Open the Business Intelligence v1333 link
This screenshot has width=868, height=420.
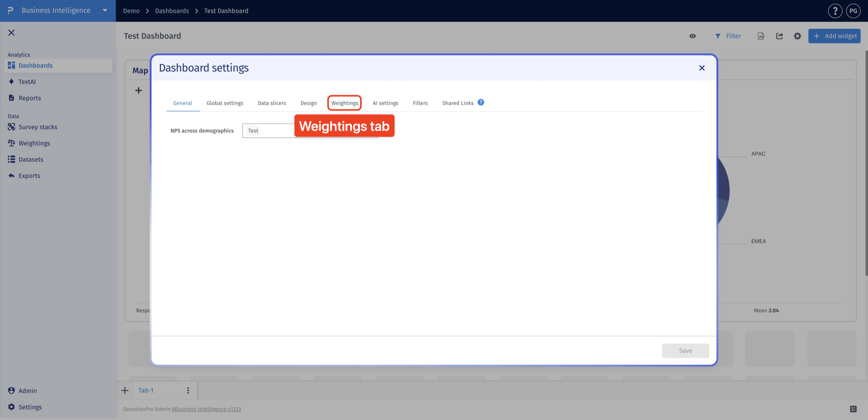pos(206,409)
